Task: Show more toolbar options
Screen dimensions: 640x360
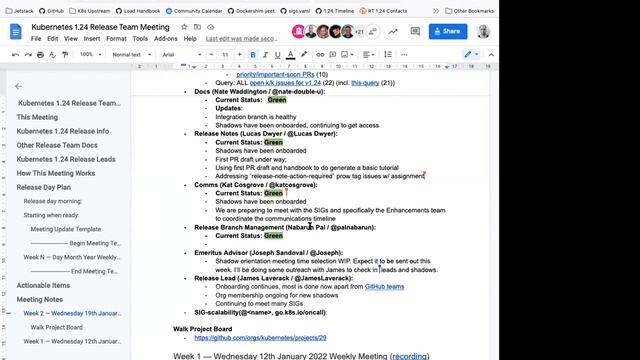Action: 404,55
